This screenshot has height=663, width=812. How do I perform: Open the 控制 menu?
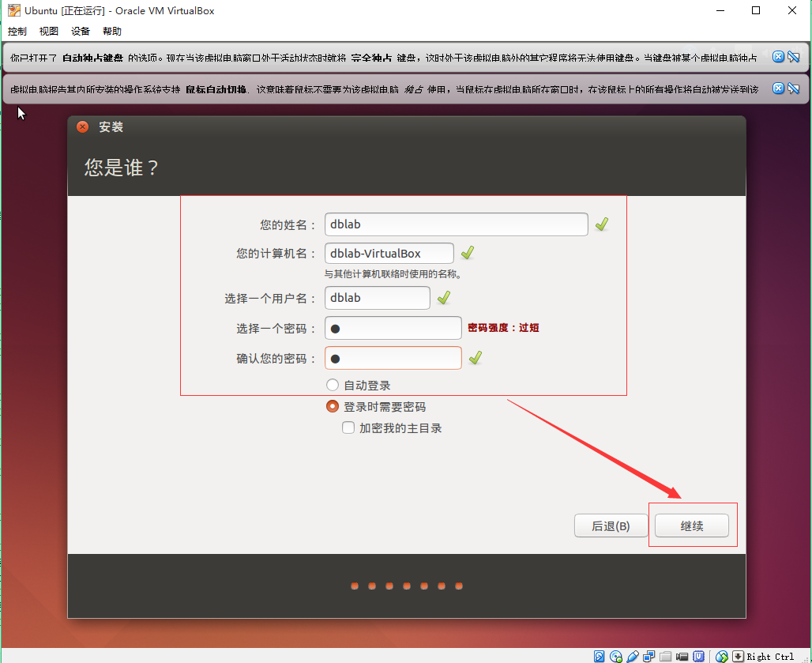point(17,31)
